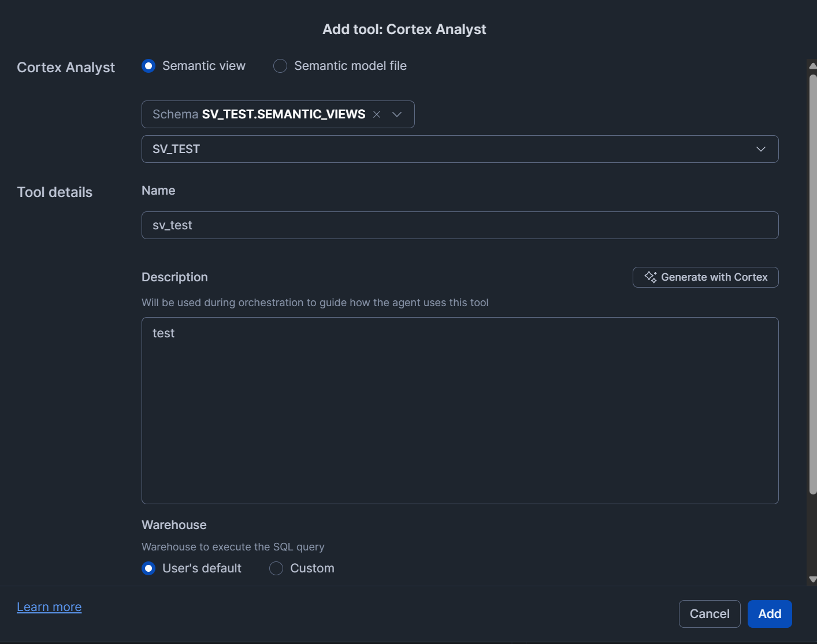Select User's default warehouse option
Image resolution: width=817 pixels, height=644 pixels.
coord(149,568)
